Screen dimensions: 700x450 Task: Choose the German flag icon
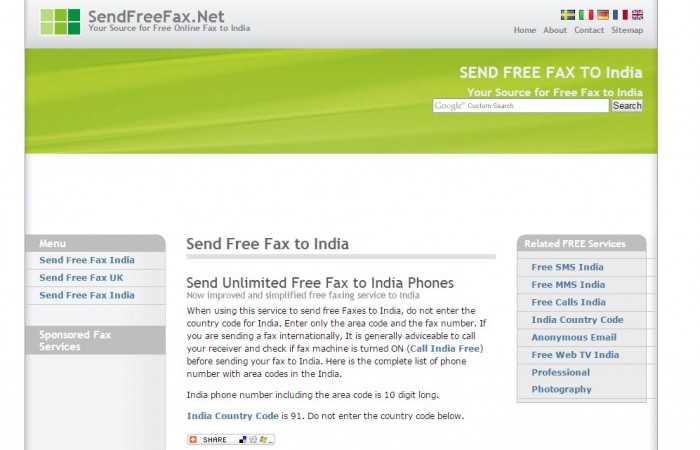tap(603, 15)
